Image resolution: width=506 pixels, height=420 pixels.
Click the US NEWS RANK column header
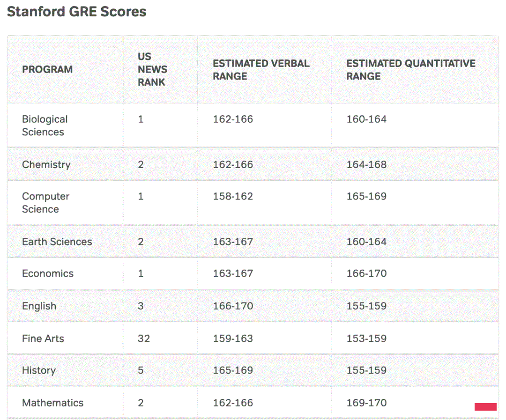[152, 69]
